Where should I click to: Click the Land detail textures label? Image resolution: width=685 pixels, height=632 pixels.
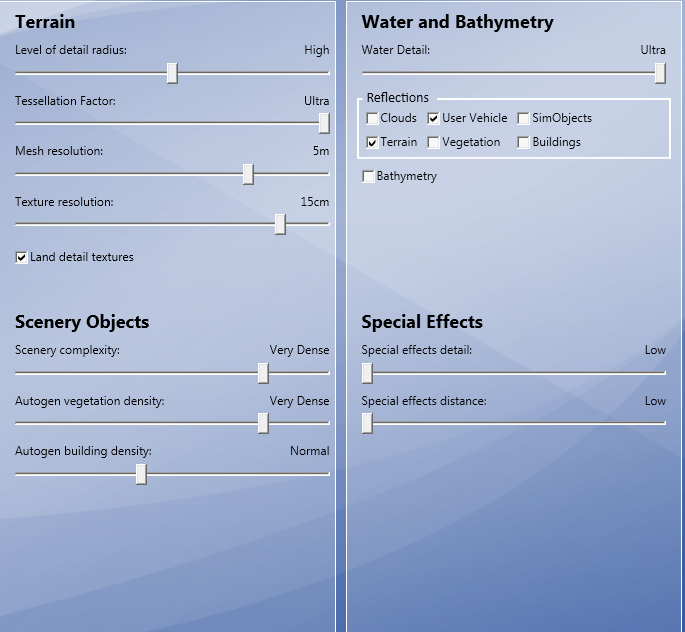click(82, 258)
